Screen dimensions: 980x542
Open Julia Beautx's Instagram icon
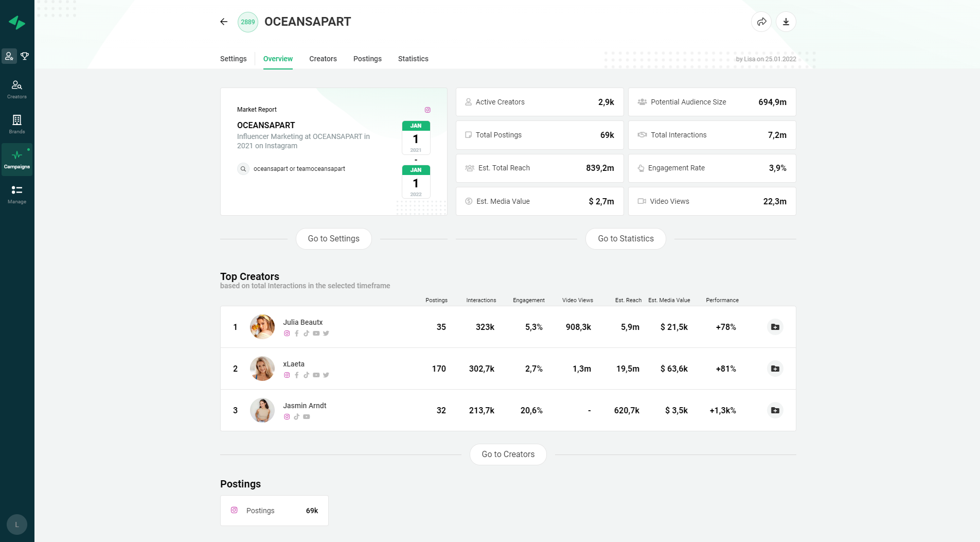click(287, 334)
